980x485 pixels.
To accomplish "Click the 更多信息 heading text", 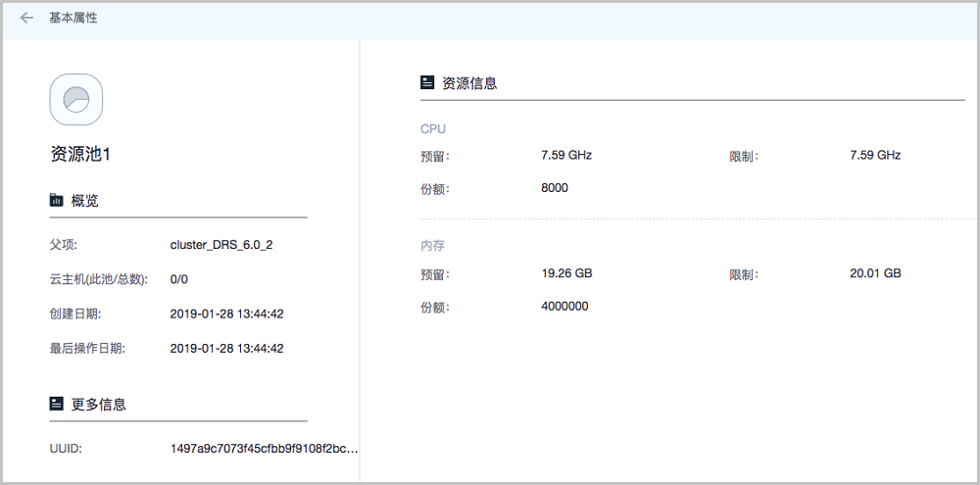I will point(98,404).
